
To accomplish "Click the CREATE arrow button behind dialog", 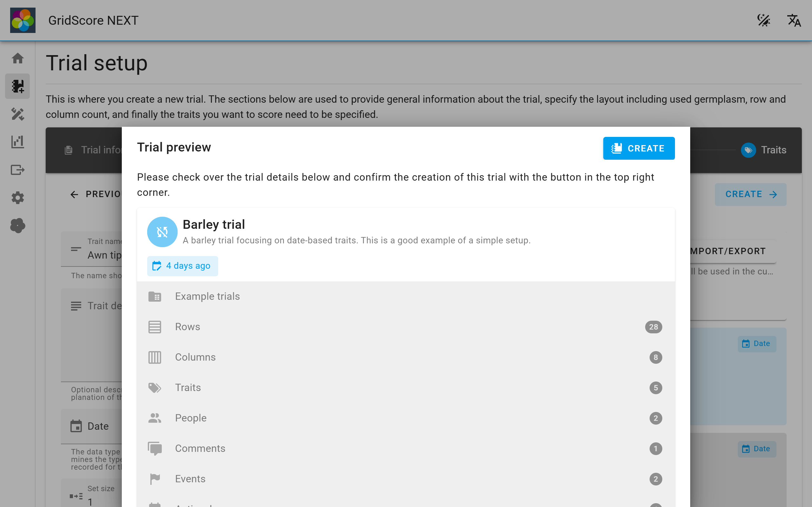I will tap(750, 194).
